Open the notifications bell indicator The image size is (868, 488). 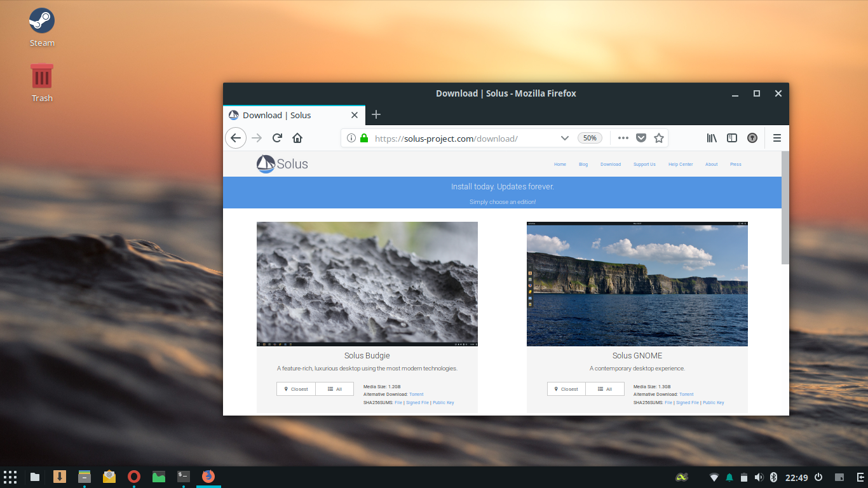[x=729, y=477]
